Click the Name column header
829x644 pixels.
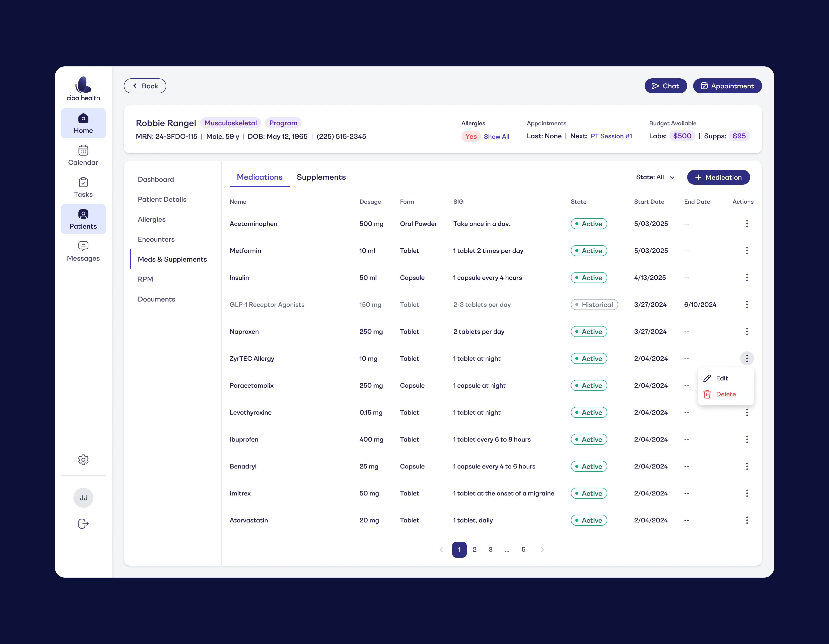click(x=238, y=202)
